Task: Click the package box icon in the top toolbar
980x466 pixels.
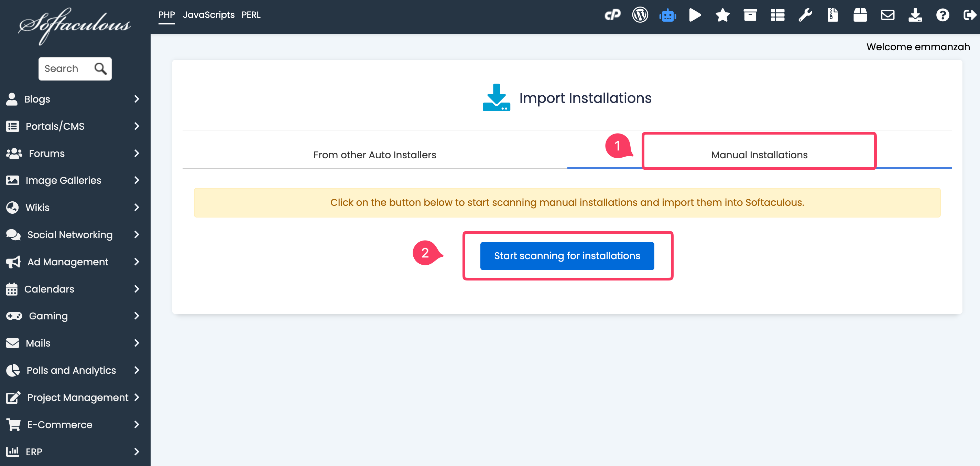Action: point(860,15)
